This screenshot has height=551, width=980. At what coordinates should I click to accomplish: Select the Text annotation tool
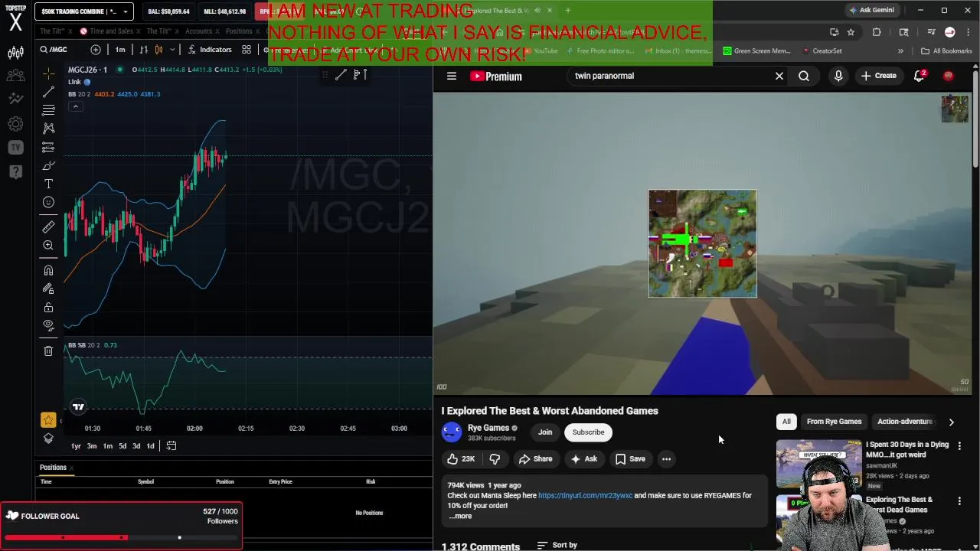[x=48, y=184]
